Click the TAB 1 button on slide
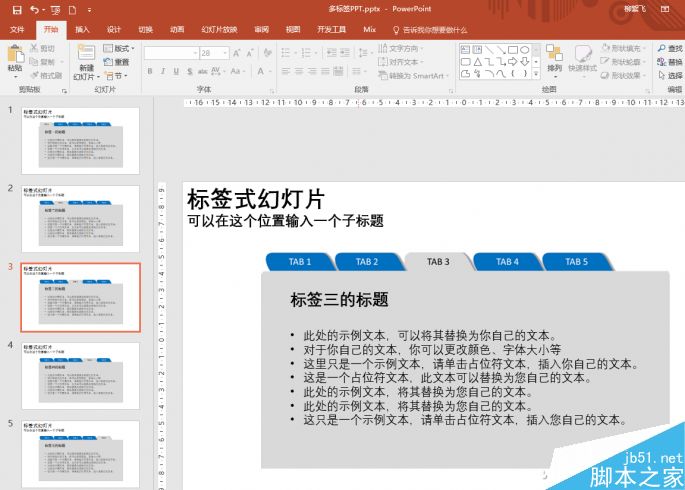The height and width of the screenshot is (490, 685). [x=300, y=262]
